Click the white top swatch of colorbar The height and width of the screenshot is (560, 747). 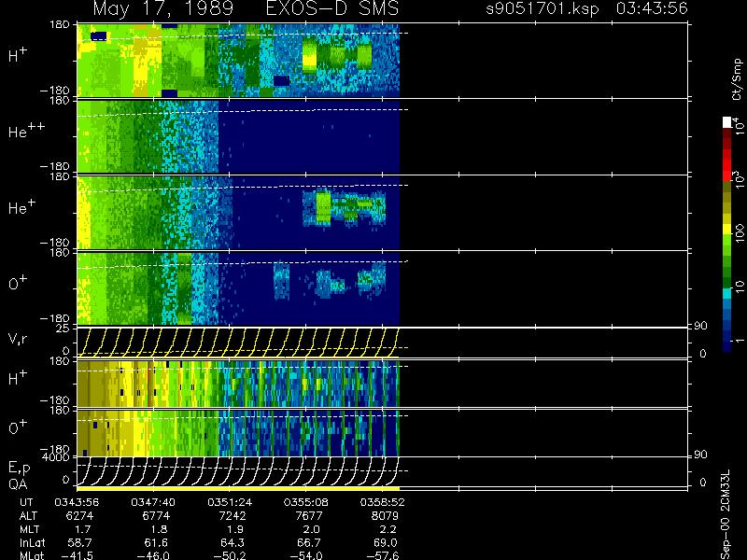coord(727,123)
